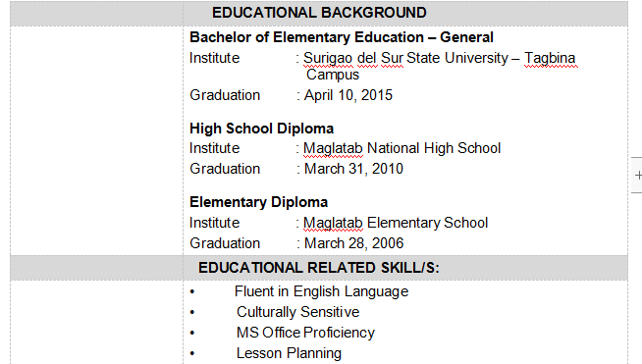Screen dimensions: 642x364
Task: Click the March 28, 2006 graduation date
Action: pyautogui.click(x=353, y=243)
